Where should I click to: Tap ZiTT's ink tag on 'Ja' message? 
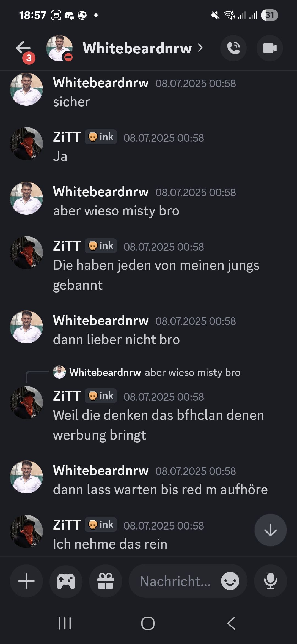(x=101, y=137)
